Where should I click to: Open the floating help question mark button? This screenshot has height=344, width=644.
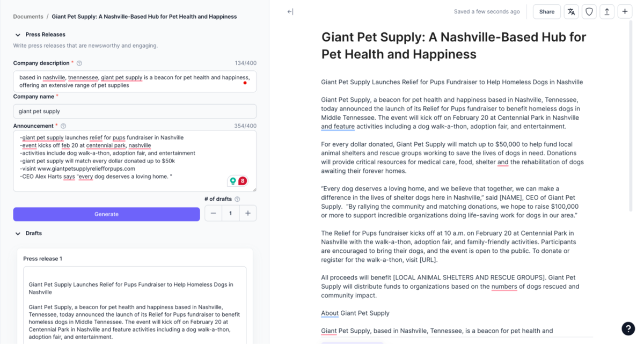(628, 328)
